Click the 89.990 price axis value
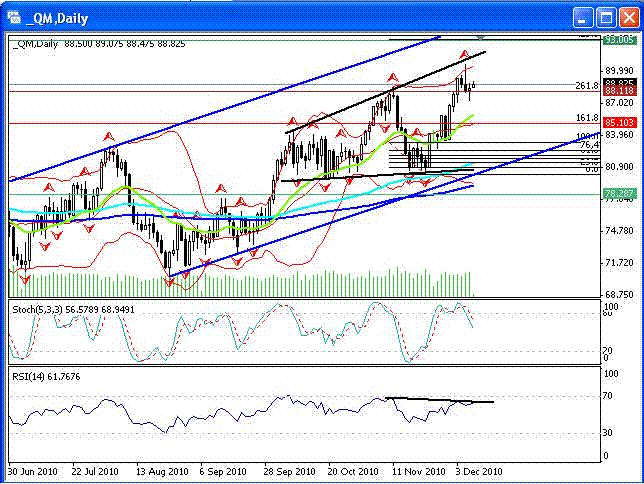 point(620,71)
